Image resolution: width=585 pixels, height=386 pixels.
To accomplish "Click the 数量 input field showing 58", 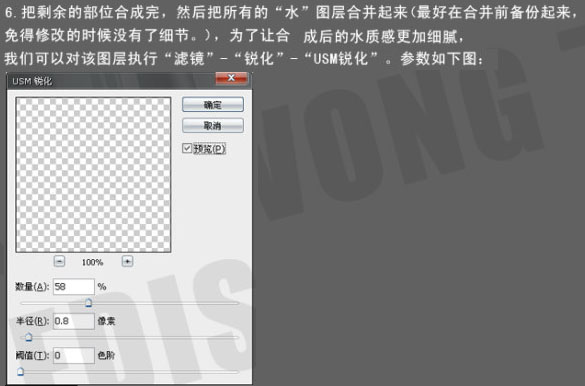I will [x=73, y=286].
